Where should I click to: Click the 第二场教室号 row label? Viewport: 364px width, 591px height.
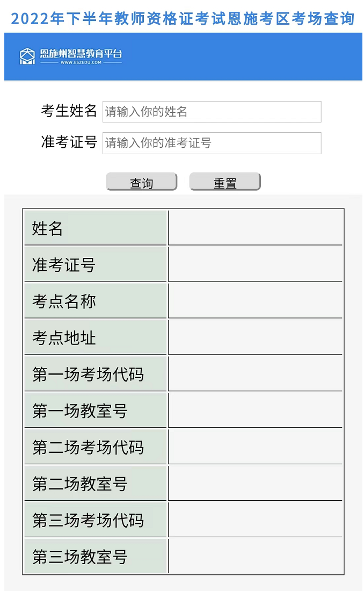point(95,484)
